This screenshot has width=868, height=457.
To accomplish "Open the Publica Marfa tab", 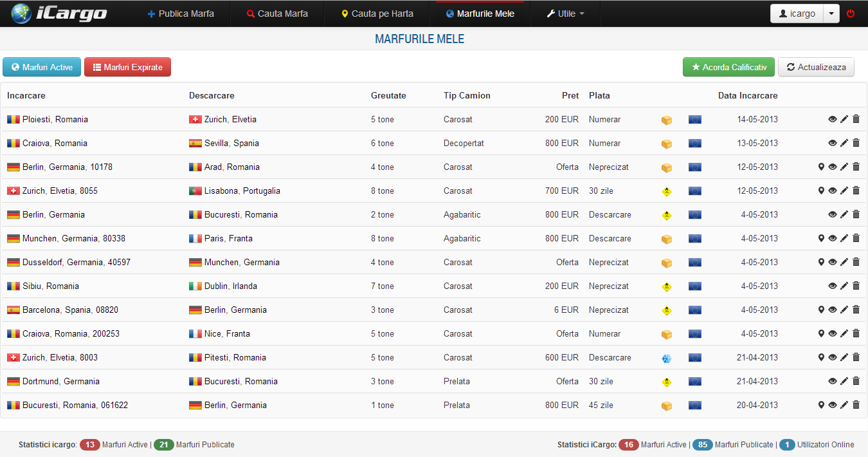I will (x=181, y=14).
